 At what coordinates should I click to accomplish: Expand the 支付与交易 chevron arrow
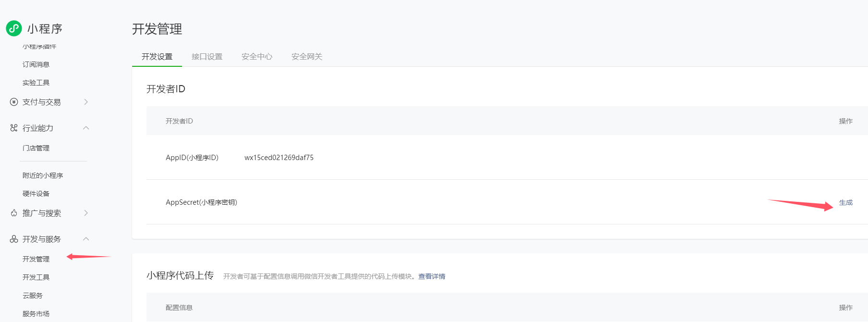(86, 102)
